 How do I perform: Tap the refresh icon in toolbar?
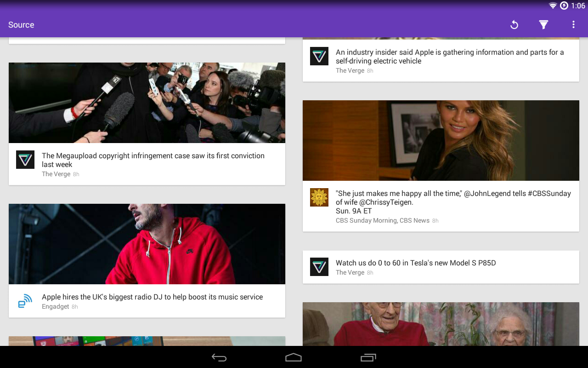pyautogui.click(x=514, y=24)
